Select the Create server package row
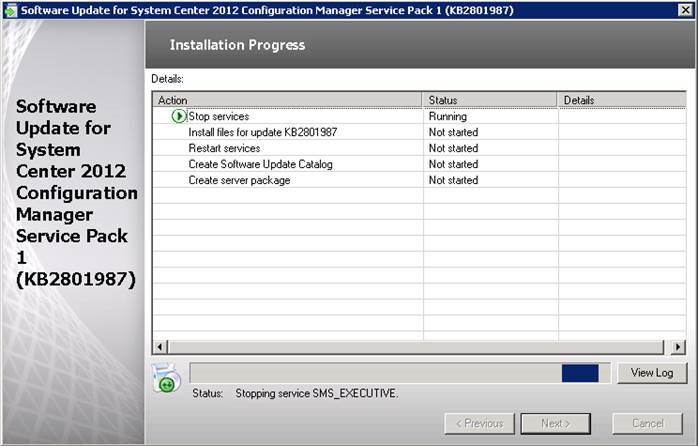 [239, 180]
